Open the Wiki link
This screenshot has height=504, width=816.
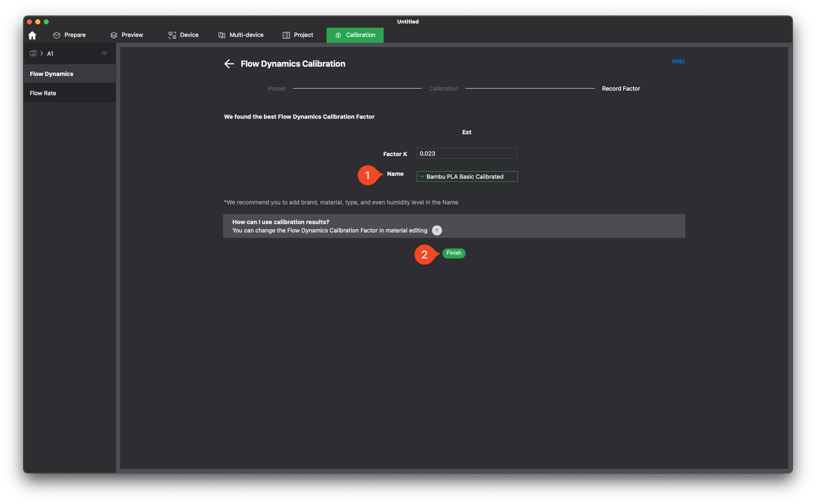678,61
